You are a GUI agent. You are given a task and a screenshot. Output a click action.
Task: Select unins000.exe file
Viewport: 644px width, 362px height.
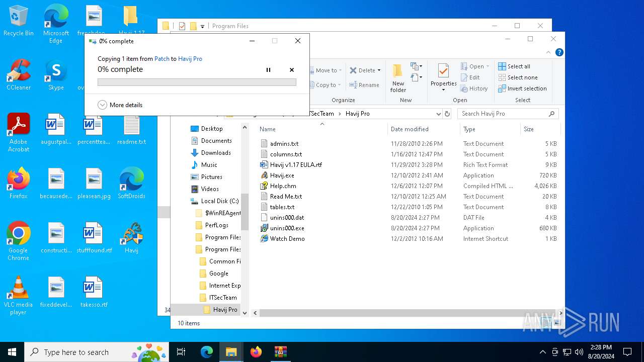pos(287,228)
